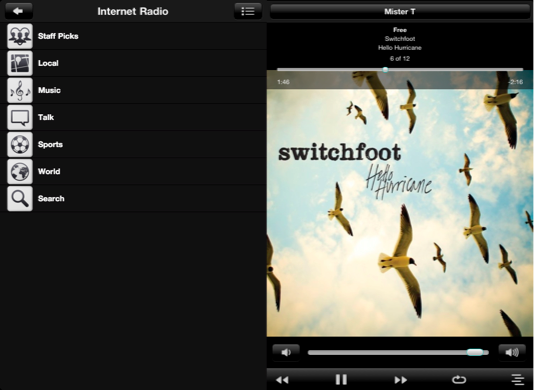
Task: Select the Local map icon
Action: coord(20,63)
